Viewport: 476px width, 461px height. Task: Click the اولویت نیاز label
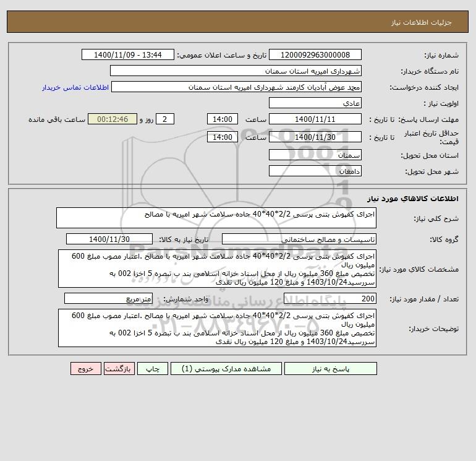441,103
